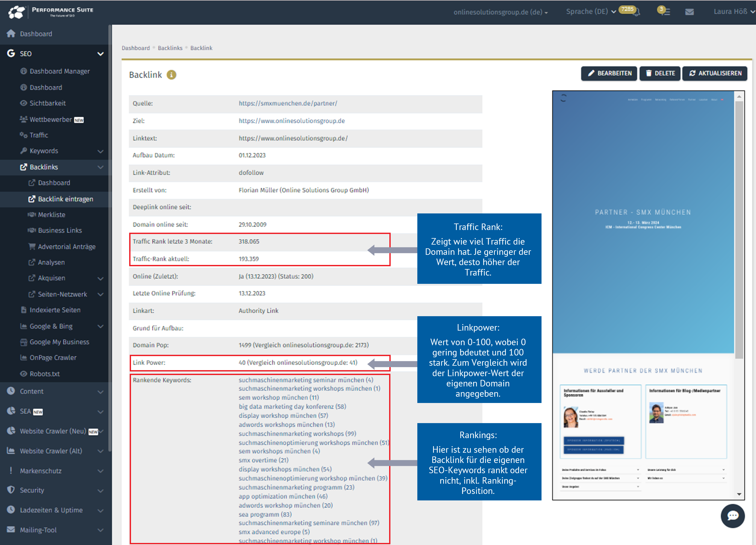Click the exclamation icon beside Markenschutz
The image size is (756, 545).
11,470
